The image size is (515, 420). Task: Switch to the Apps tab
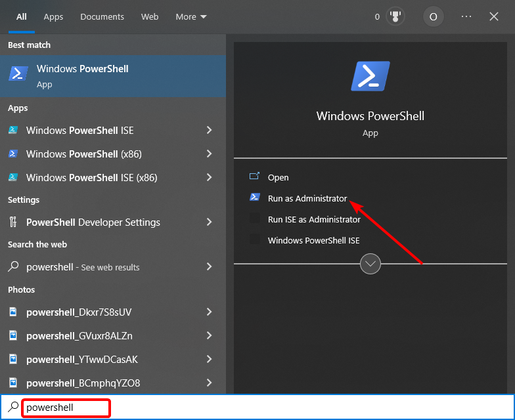click(53, 17)
